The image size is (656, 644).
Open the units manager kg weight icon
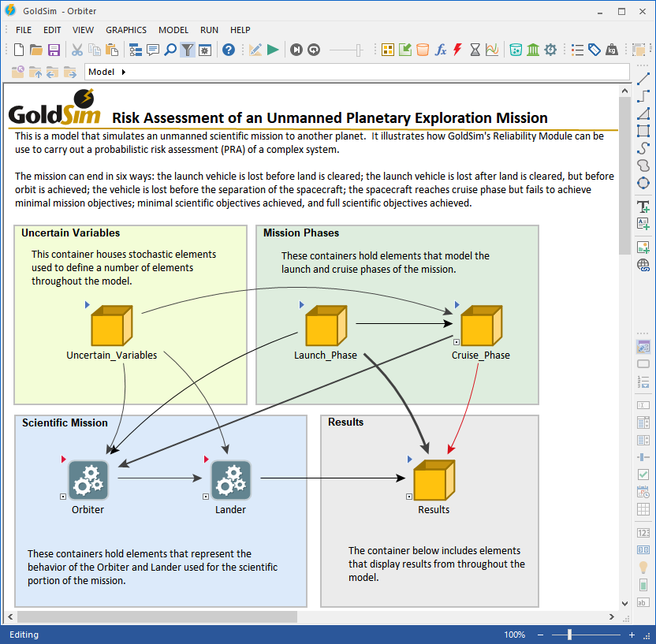coord(612,50)
